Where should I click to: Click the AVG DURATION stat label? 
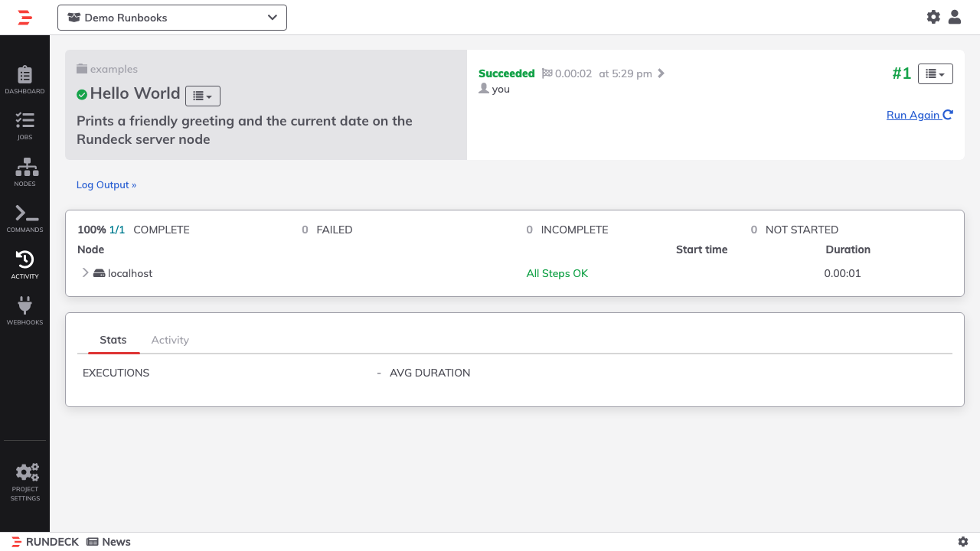[x=430, y=373]
